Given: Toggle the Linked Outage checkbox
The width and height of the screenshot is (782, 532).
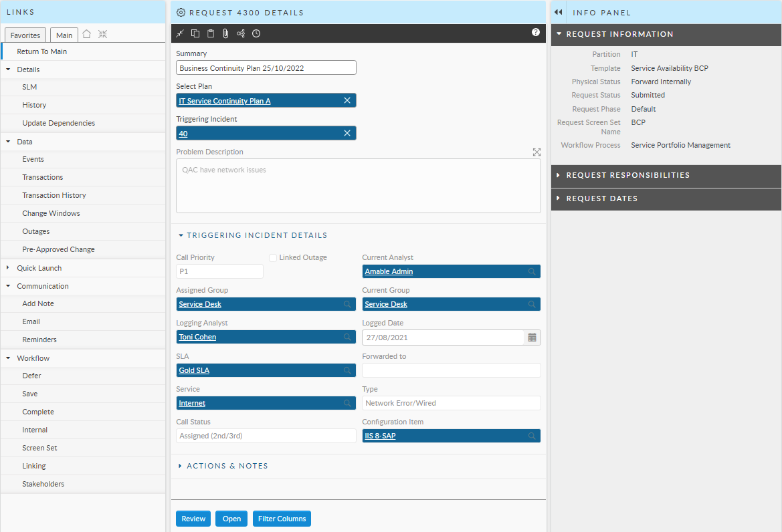Looking at the screenshot, I should coord(273,258).
